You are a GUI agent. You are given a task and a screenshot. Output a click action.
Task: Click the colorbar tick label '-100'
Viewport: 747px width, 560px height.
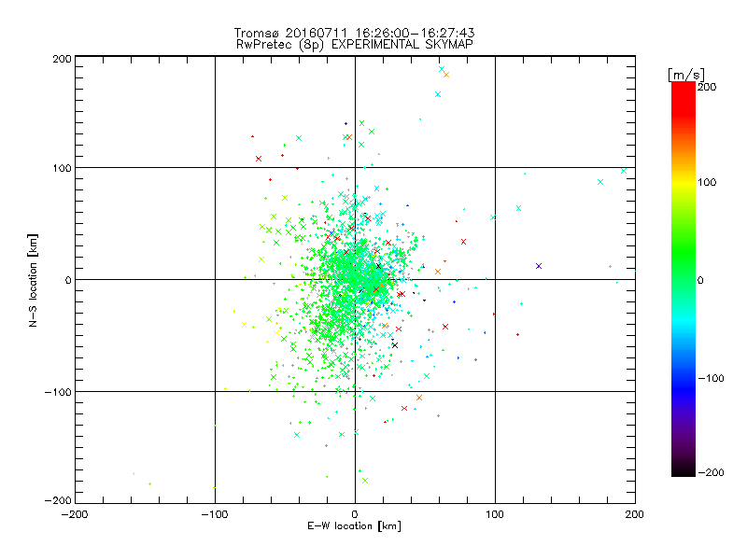[711, 378]
